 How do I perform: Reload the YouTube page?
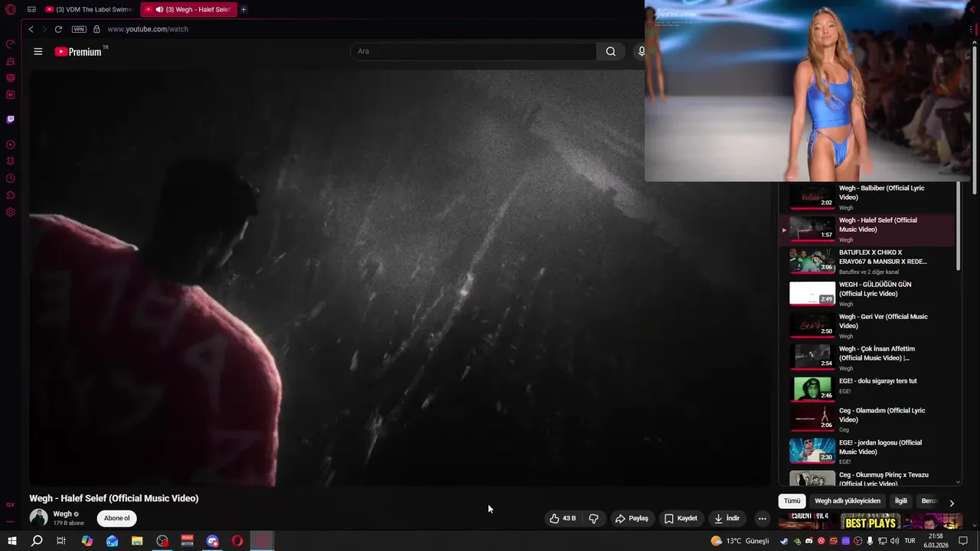(x=58, y=29)
